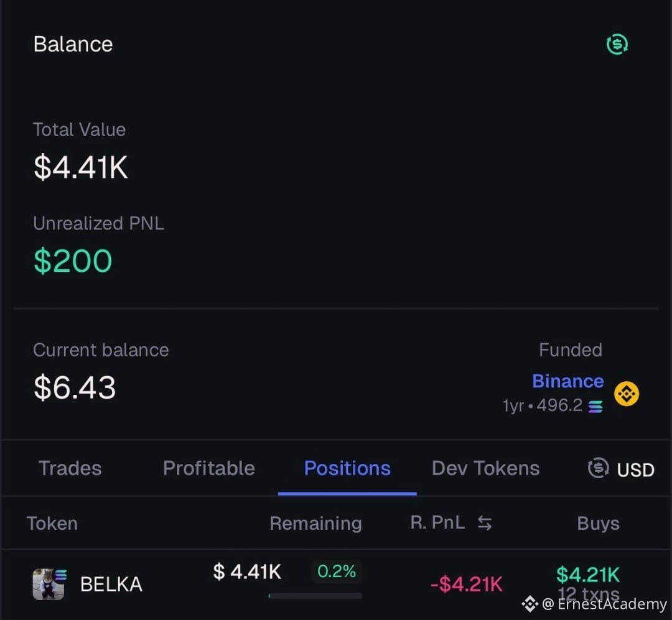672x620 pixels.
Task: Click the currency cycle icon beside USD
Action: [x=599, y=468]
